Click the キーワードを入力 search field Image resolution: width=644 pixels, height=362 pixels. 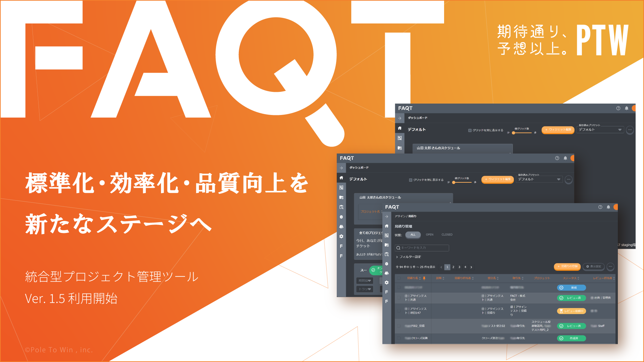[423, 248]
